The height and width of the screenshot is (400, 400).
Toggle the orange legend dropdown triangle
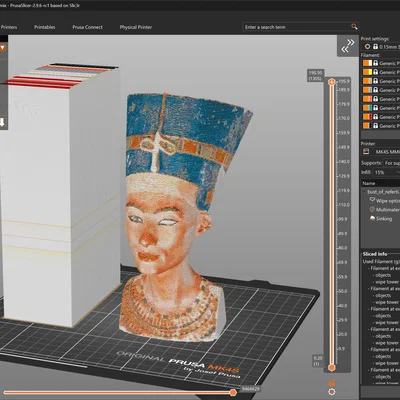pos(3,48)
